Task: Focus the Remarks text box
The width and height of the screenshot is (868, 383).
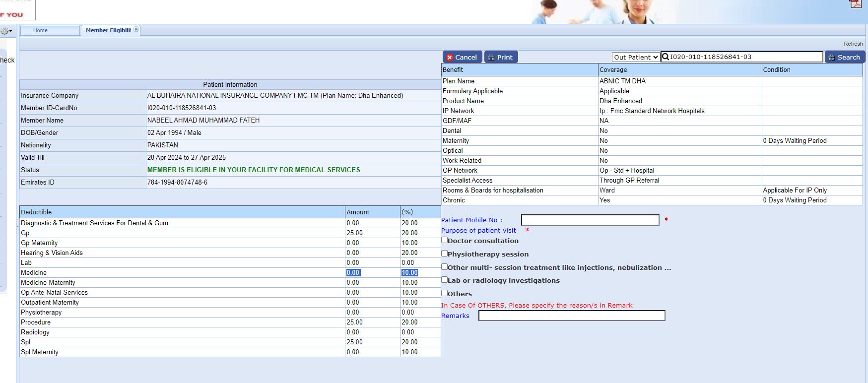Action: pyautogui.click(x=571, y=316)
